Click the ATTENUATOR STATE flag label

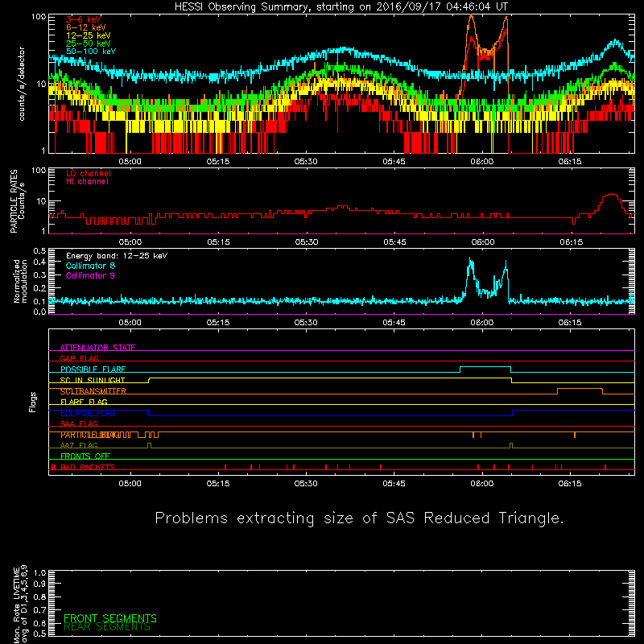(x=97, y=348)
